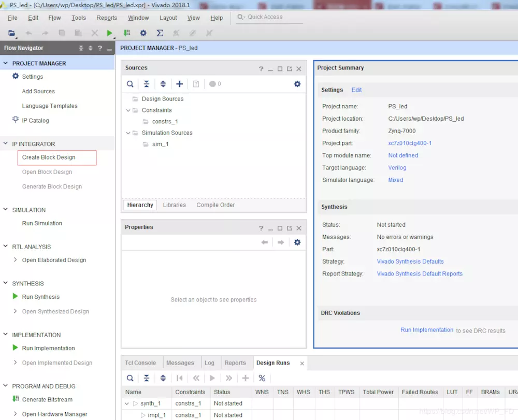Select constrs_1 in Sources tree
The image size is (518, 420).
point(165,122)
